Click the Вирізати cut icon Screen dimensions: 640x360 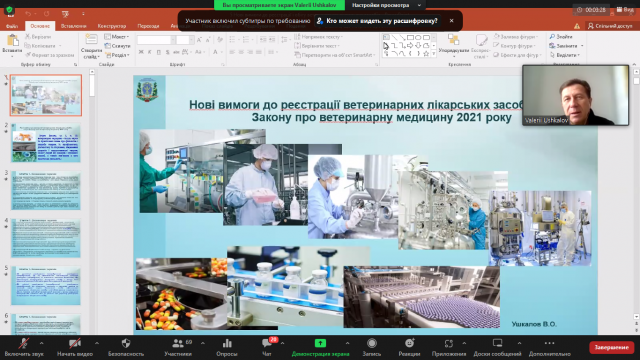(x=28, y=37)
